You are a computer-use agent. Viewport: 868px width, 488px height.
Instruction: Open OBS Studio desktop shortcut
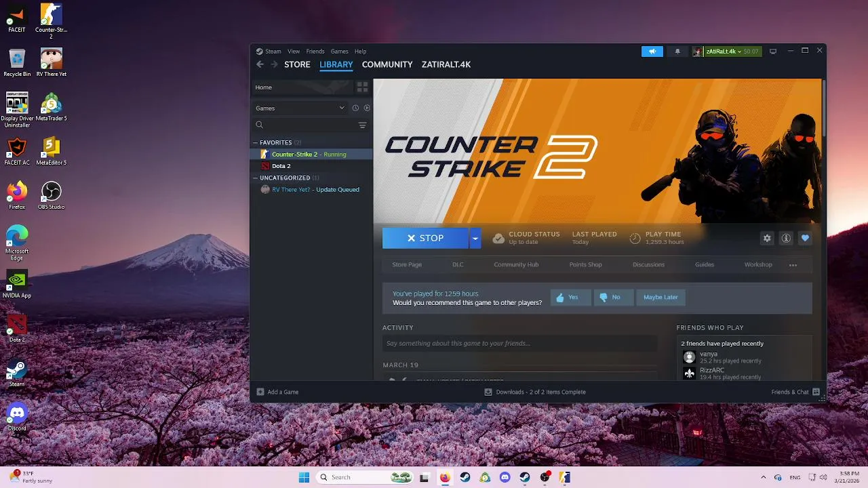click(x=52, y=195)
